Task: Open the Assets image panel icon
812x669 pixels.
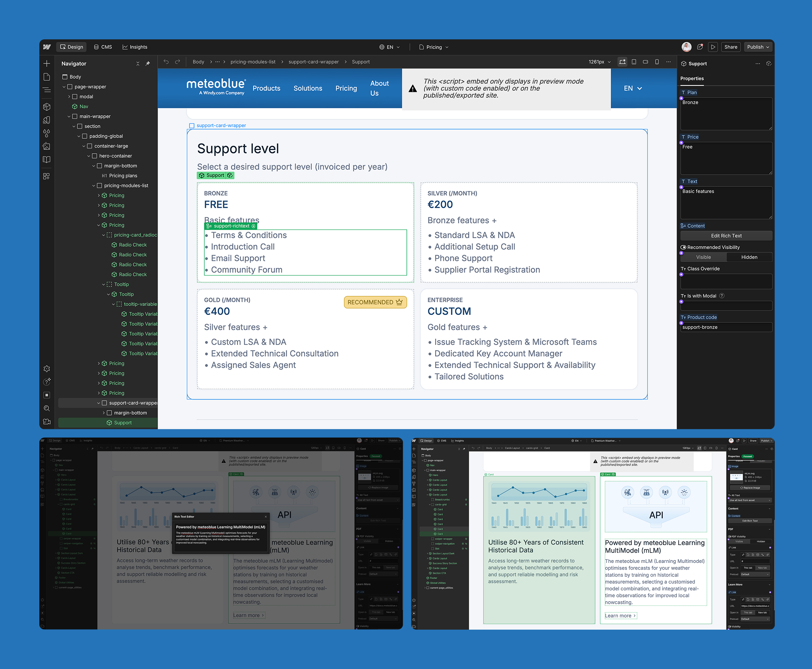Action: coord(47,146)
